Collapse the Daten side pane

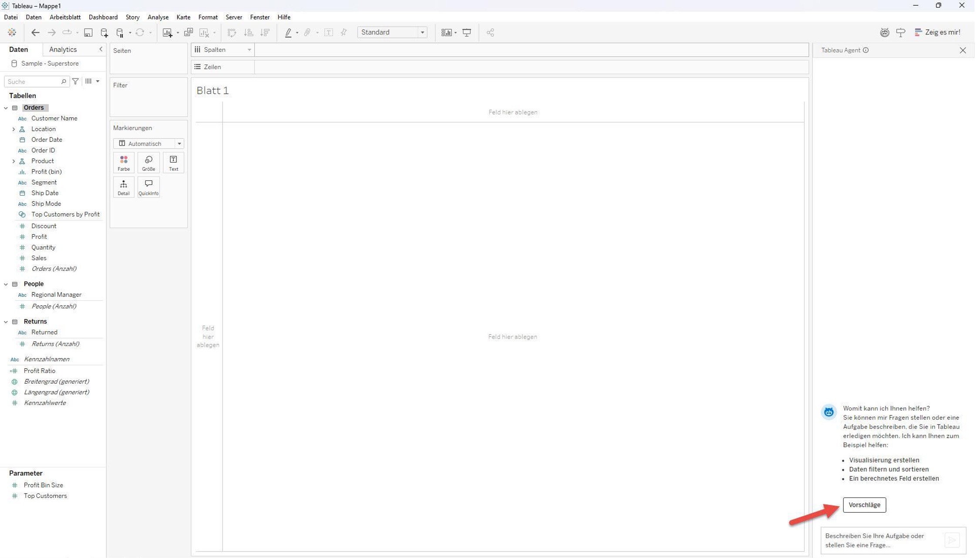tap(101, 49)
